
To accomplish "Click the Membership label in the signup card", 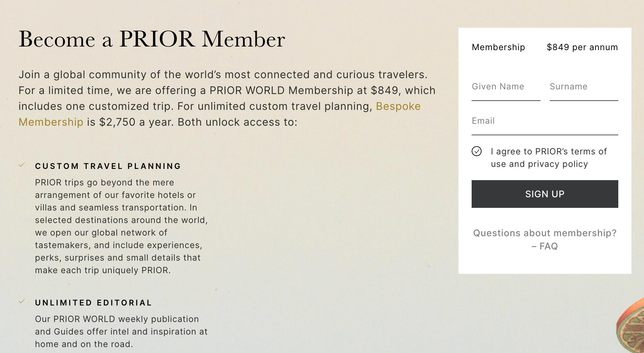I will pyautogui.click(x=498, y=48).
